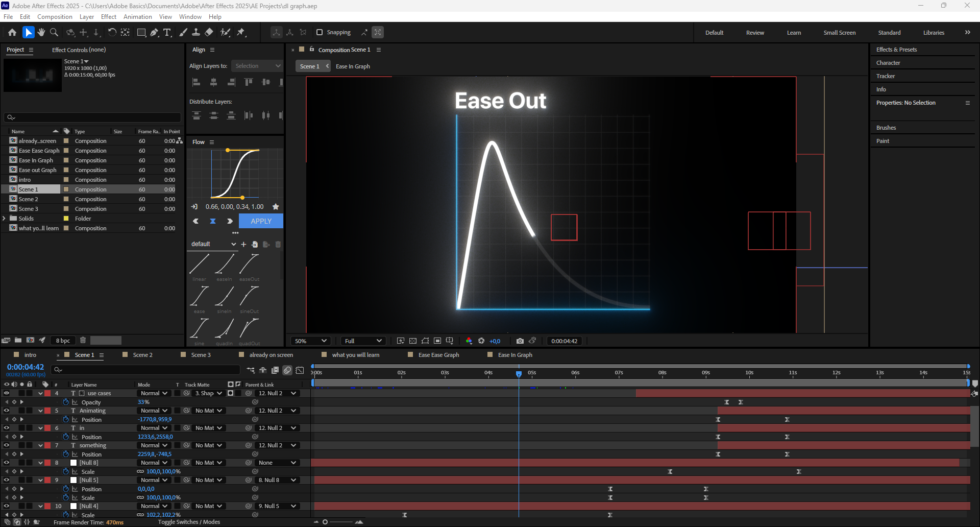Image resolution: width=980 pixels, height=527 pixels.
Task: Select the Puppet Pin tool
Action: pos(241,32)
